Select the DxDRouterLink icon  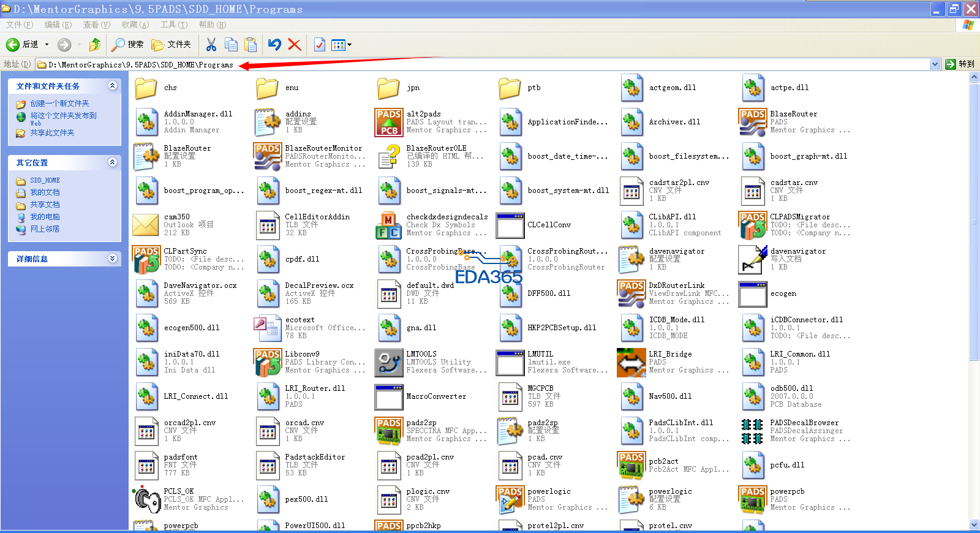[x=631, y=293]
